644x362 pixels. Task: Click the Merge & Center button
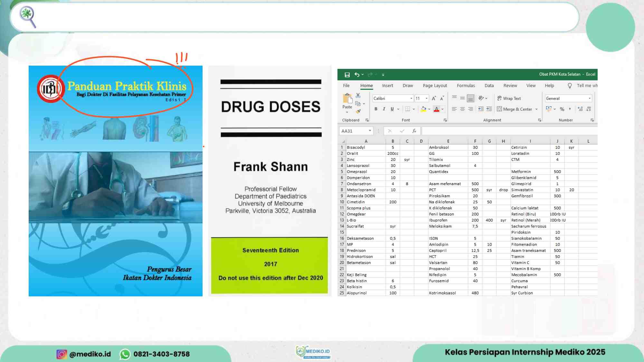(x=515, y=109)
